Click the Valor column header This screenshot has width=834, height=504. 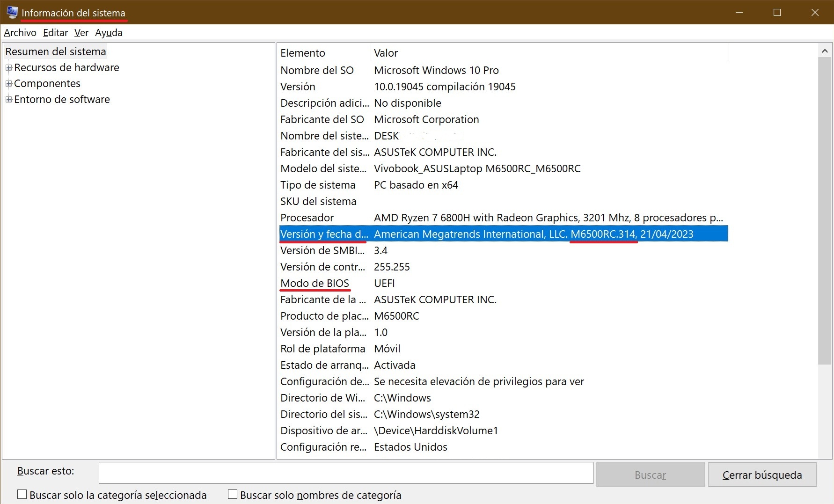pos(548,53)
